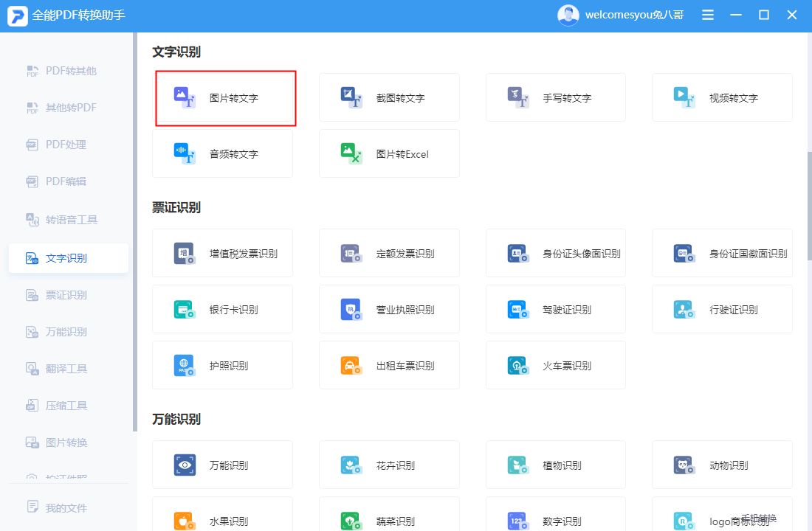Select the 驾驶证识别 driver license recognition
The width and height of the screenshot is (812, 531).
556,309
